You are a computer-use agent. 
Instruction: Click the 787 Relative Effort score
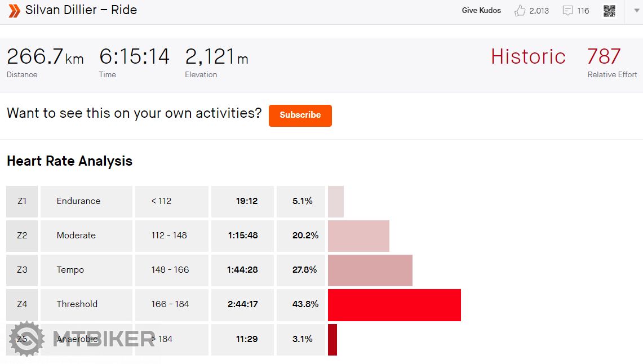pyautogui.click(x=604, y=57)
